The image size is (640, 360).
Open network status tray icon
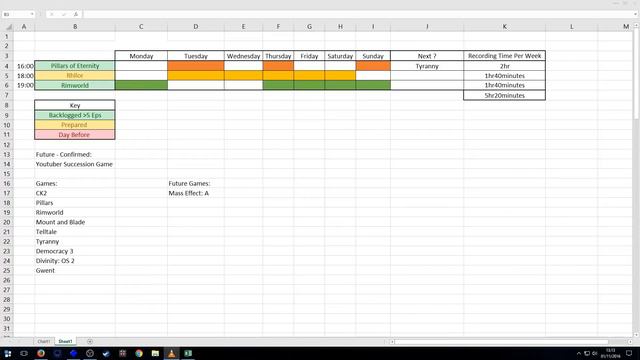(x=587, y=353)
